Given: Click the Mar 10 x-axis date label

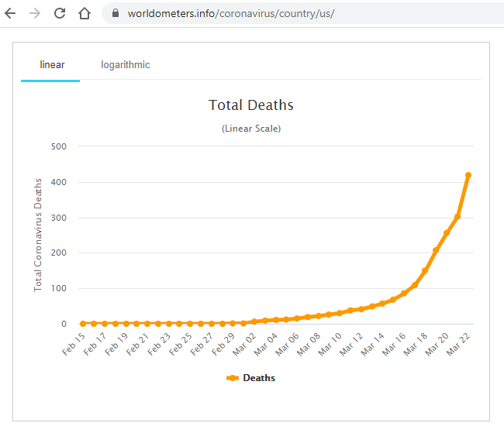Looking at the screenshot, I should [331, 346].
